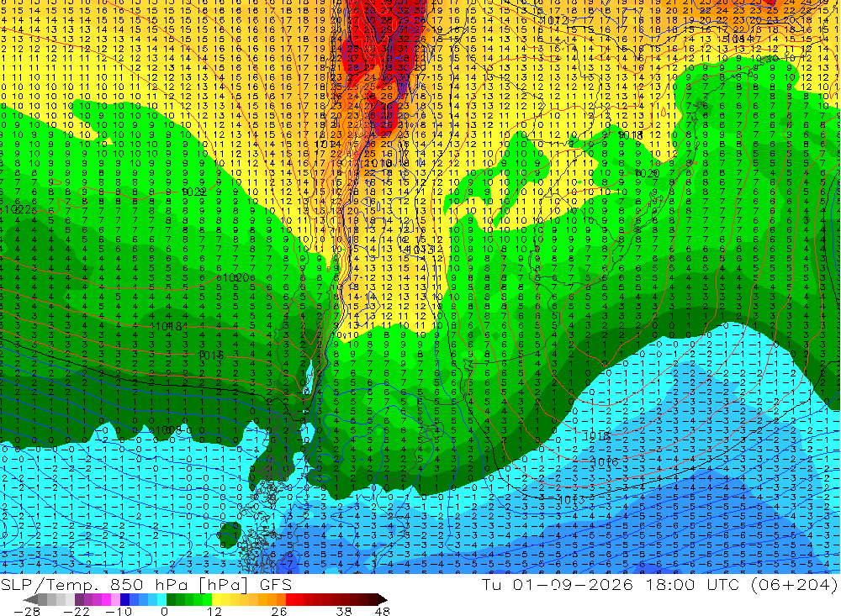
Task: Click the bright red swatch above label 26
Action: pyautogui.click(x=290, y=599)
